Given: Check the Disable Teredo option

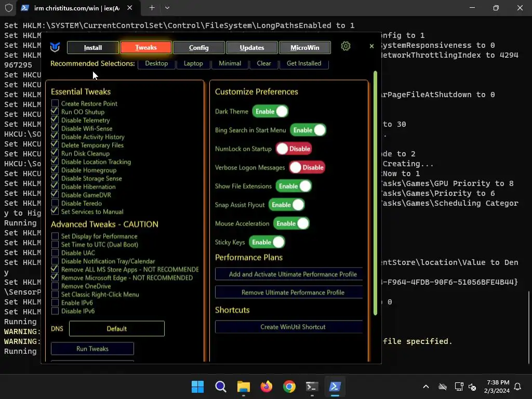Looking at the screenshot, I should [55, 203].
